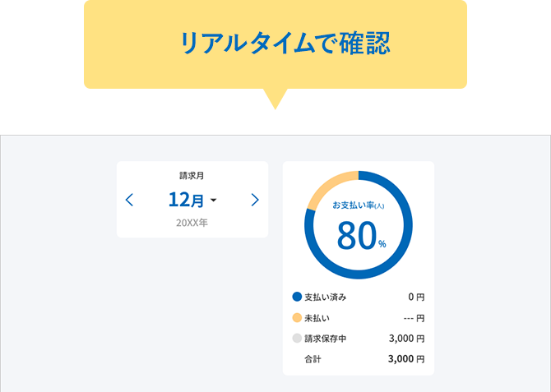Select the 支払い済み legend label
Screen dimensions: 551x392
click(x=326, y=297)
